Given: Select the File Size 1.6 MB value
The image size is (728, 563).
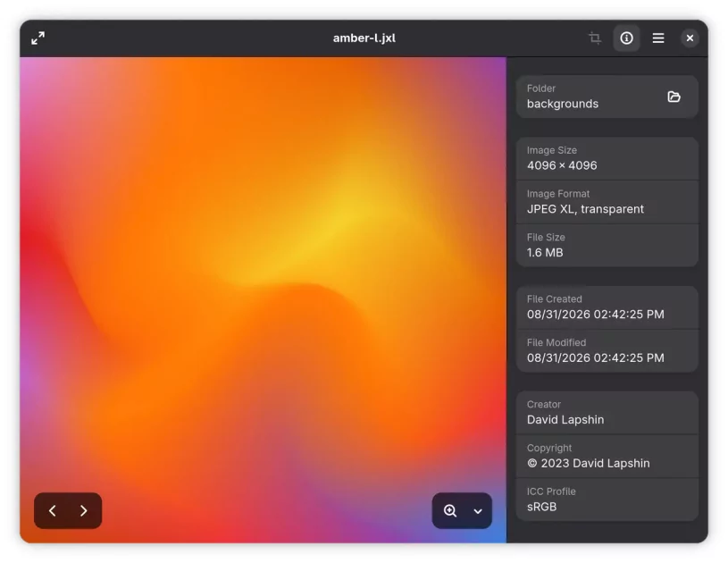Looking at the screenshot, I should [x=545, y=253].
